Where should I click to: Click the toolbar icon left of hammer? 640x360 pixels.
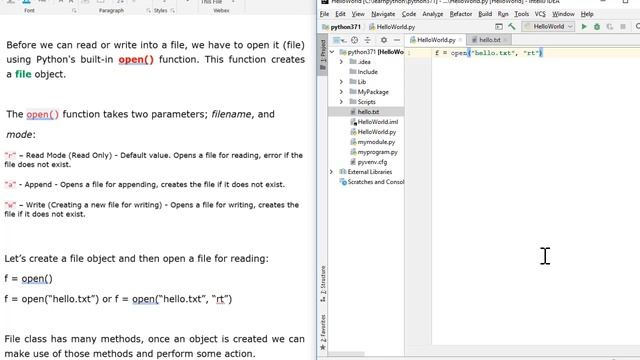coord(499,27)
